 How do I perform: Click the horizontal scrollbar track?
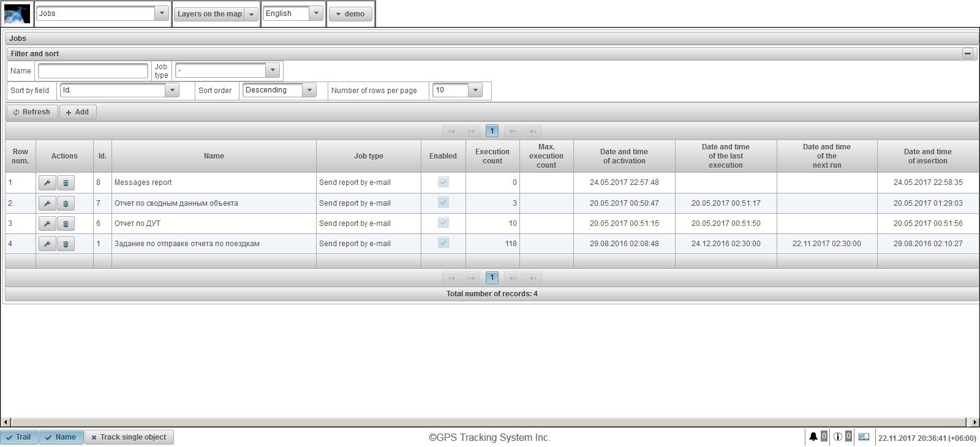coord(490,422)
